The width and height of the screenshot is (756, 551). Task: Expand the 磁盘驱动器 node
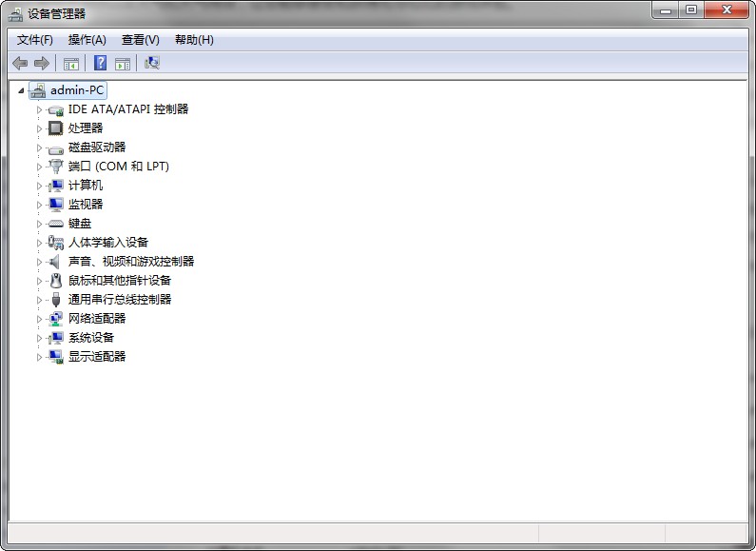click(40, 148)
